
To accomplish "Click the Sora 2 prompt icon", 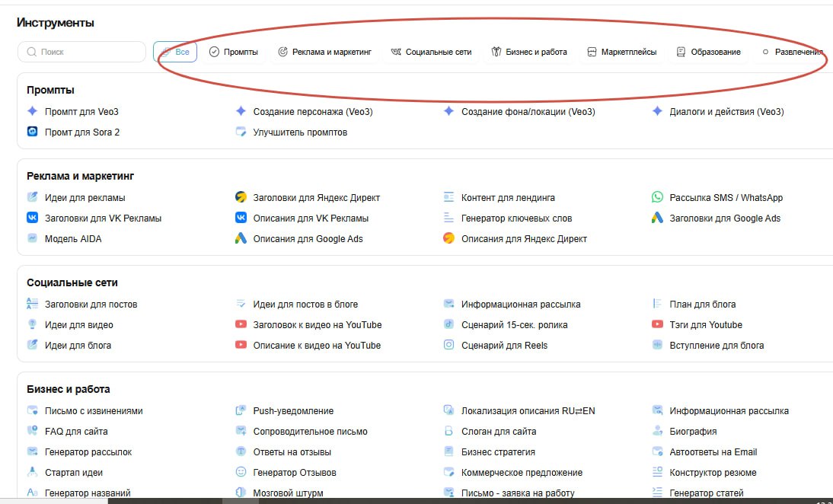I will 33,132.
